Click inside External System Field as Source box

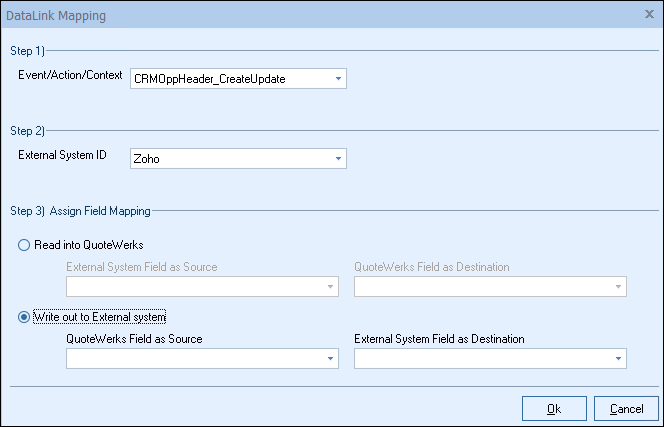[x=192, y=287]
